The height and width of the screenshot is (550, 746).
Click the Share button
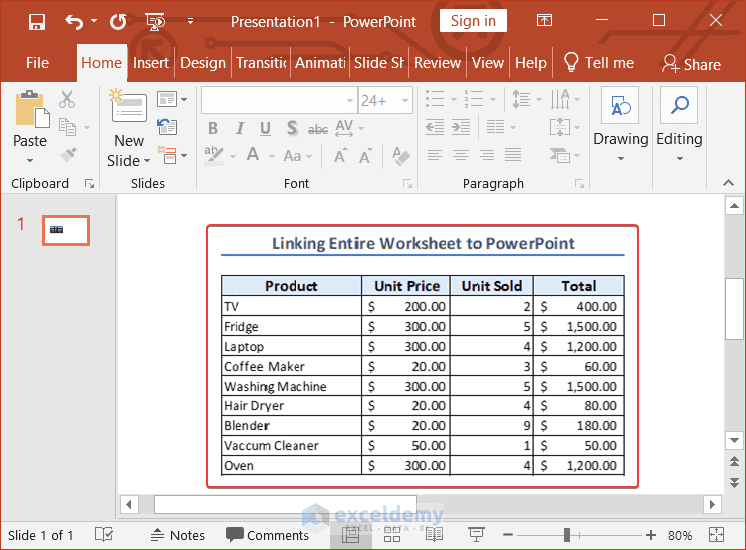[691, 64]
